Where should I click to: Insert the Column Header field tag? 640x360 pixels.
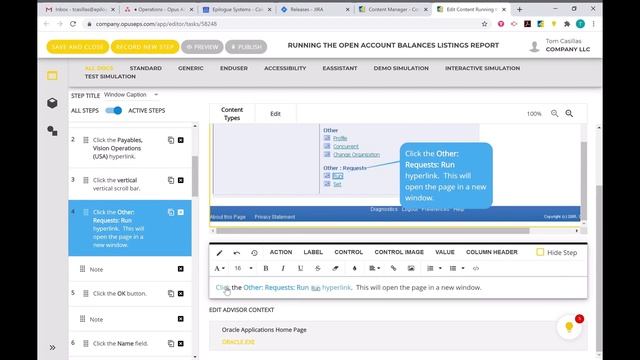click(492, 252)
